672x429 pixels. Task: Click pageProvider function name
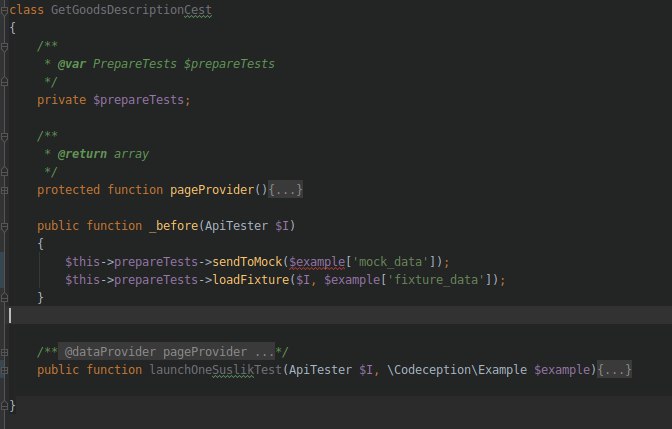pos(212,190)
